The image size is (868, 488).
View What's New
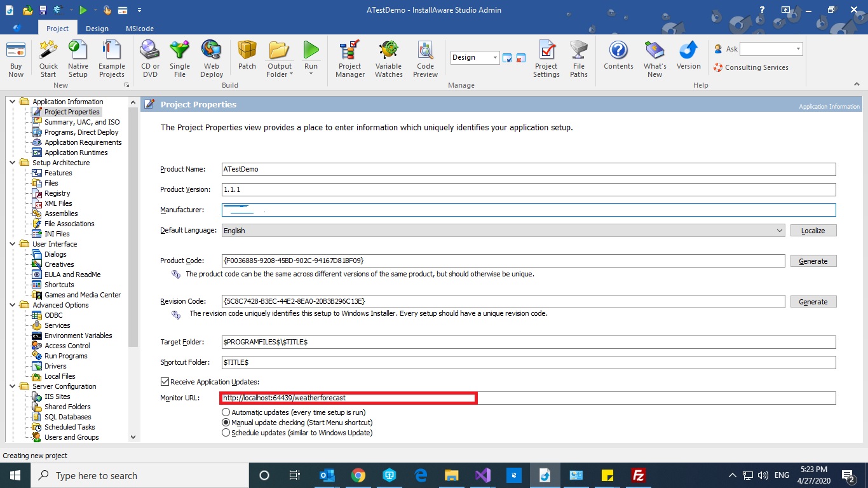point(654,59)
